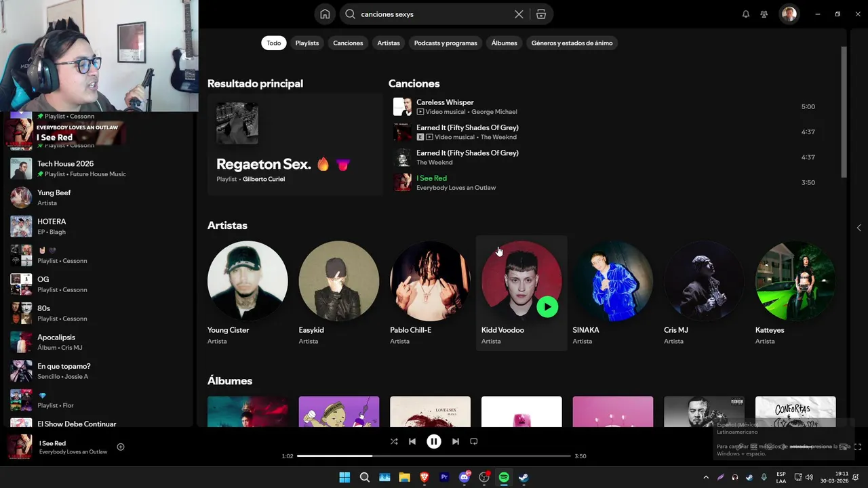Open Gilberto Curiel profile link
This screenshot has width=868, height=488.
264,179
